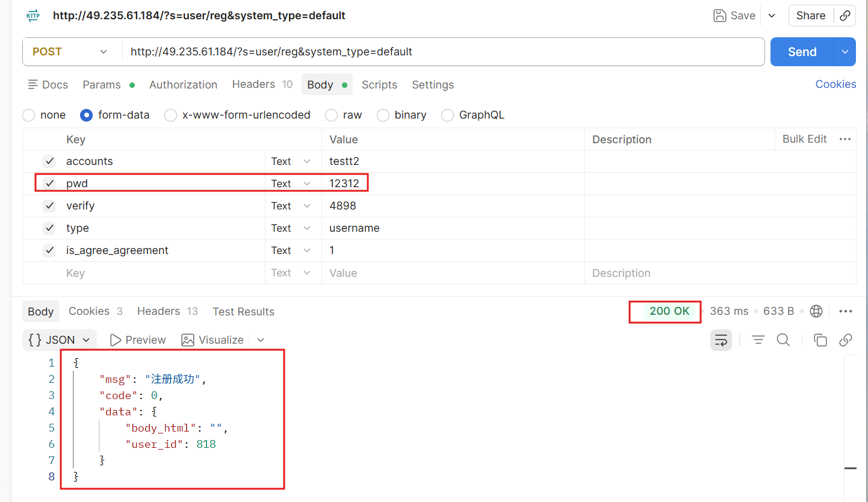The height and width of the screenshot is (502, 868).
Task: Click the pwd value 12312
Action: (344, 184)
